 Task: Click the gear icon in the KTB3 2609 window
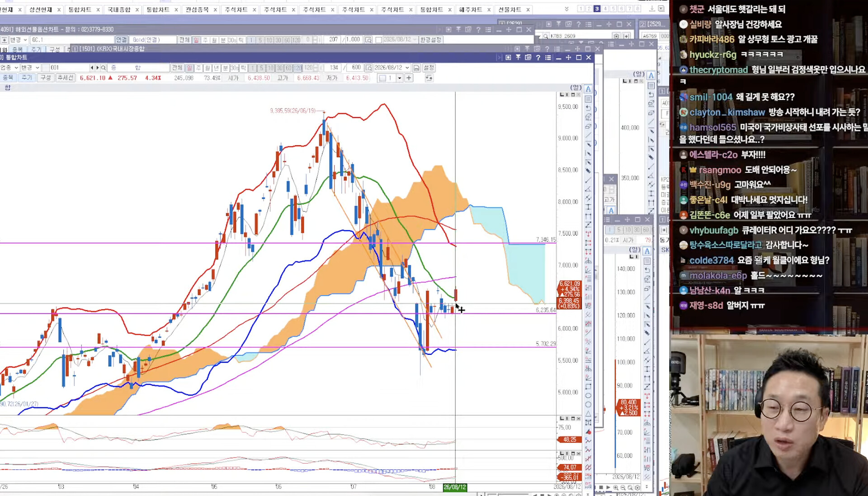point(616,36)
